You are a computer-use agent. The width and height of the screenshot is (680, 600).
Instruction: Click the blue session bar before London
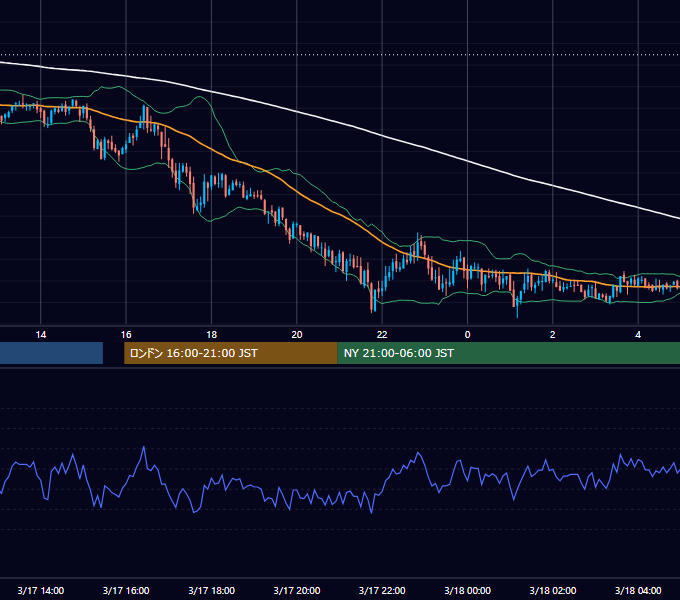pyautogui.click(x=51, y=353)
